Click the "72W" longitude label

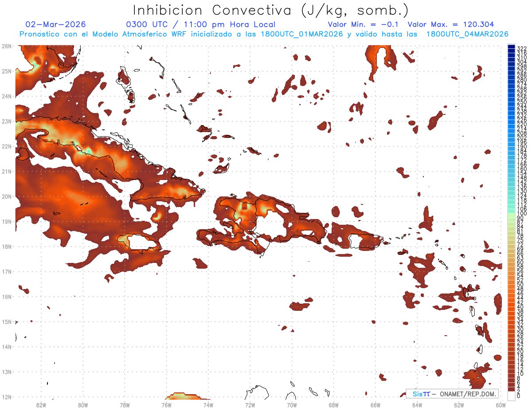250,405
